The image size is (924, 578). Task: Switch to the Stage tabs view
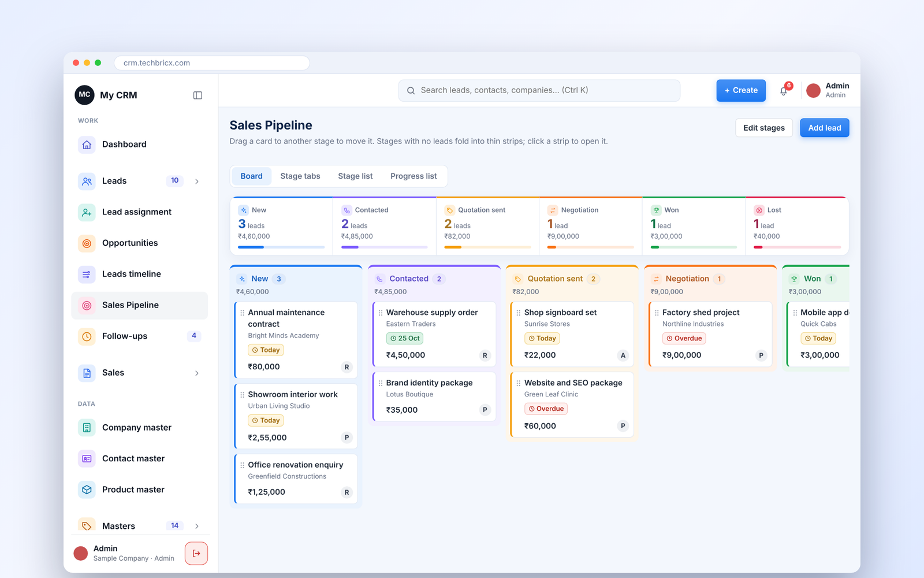pyautogui.click(x=300, y=176)
